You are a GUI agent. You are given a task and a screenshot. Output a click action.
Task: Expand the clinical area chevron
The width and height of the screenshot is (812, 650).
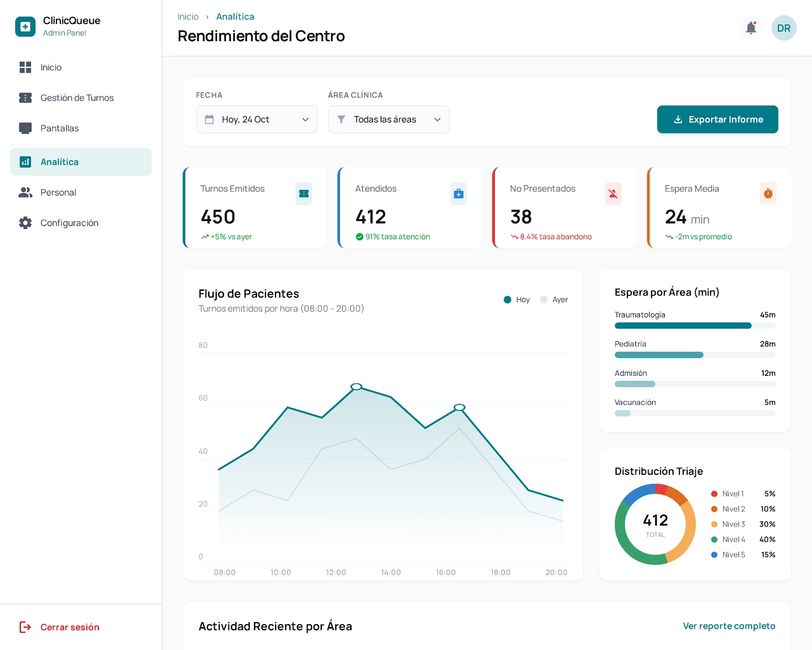[437, 119]
